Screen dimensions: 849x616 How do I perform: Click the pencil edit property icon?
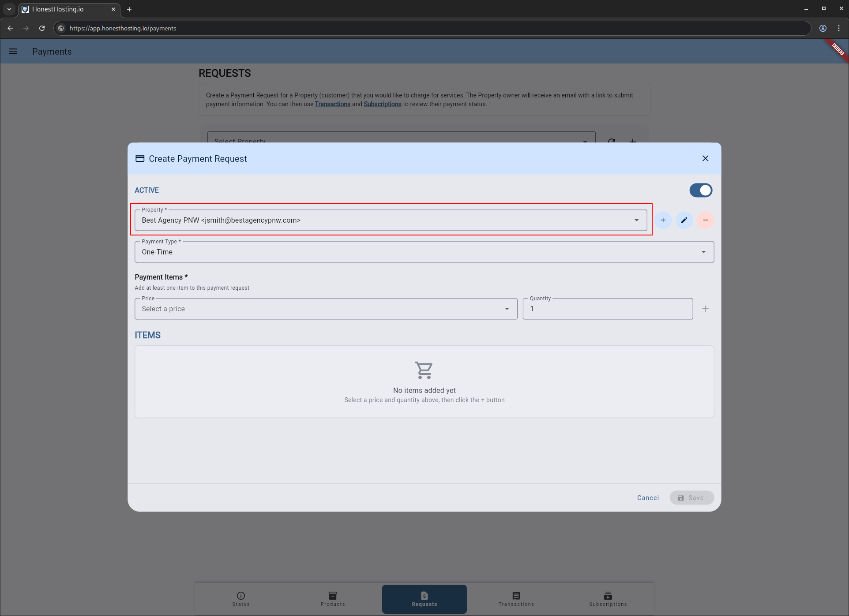coord(684,220)
